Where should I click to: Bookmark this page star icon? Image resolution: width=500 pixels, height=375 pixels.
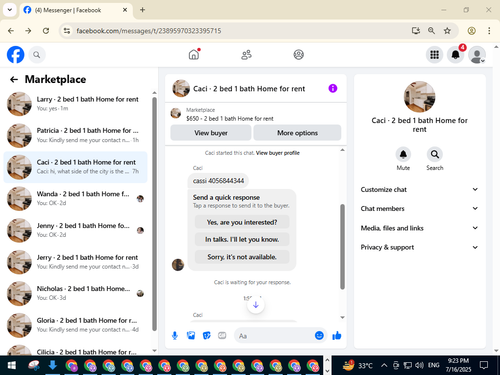[447, 31]
